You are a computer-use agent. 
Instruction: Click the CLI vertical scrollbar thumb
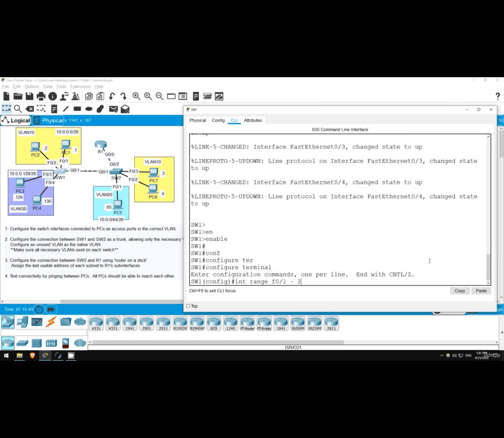(488, 266)
